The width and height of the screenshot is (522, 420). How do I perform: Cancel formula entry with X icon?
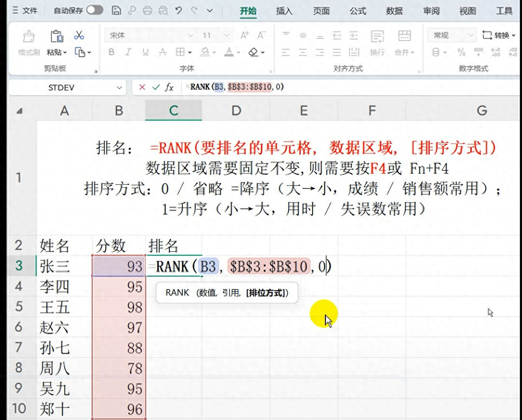(x=142, y=87)
